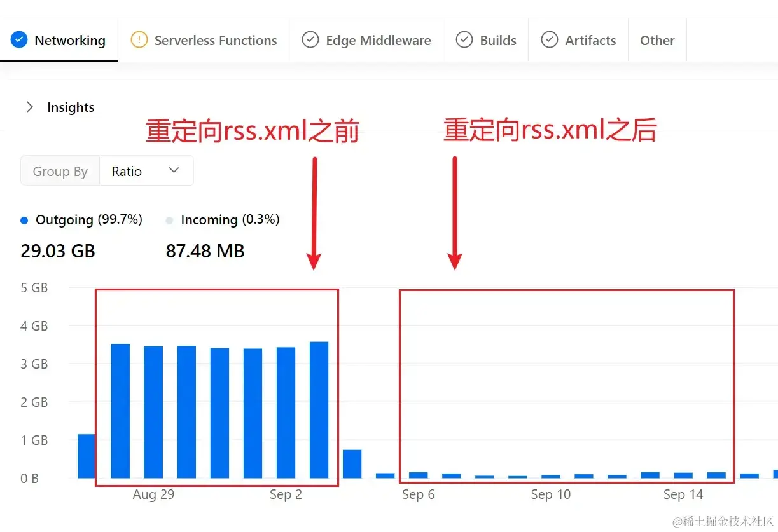Go to the Artifacts tab
This screenshot has width=778, height=532.
point(578,40)
